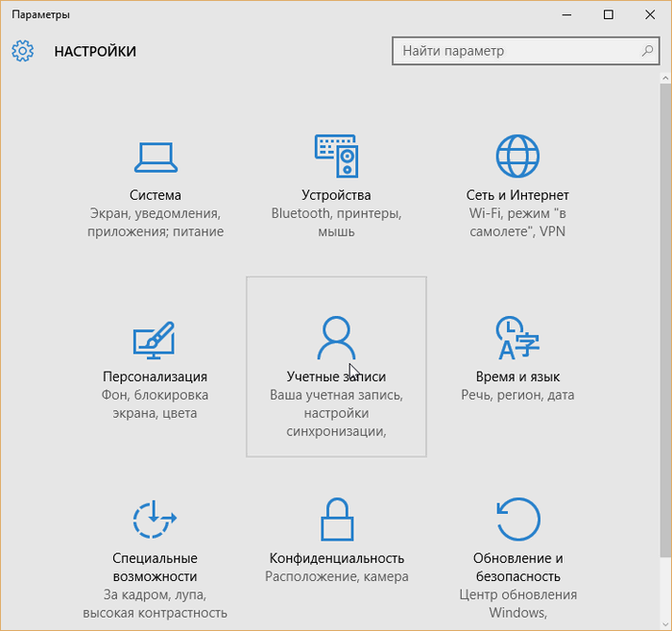This screenshot has width=672, height=631.
Task: Focus the Найти параметр search field
Action: tap(516, 51)
